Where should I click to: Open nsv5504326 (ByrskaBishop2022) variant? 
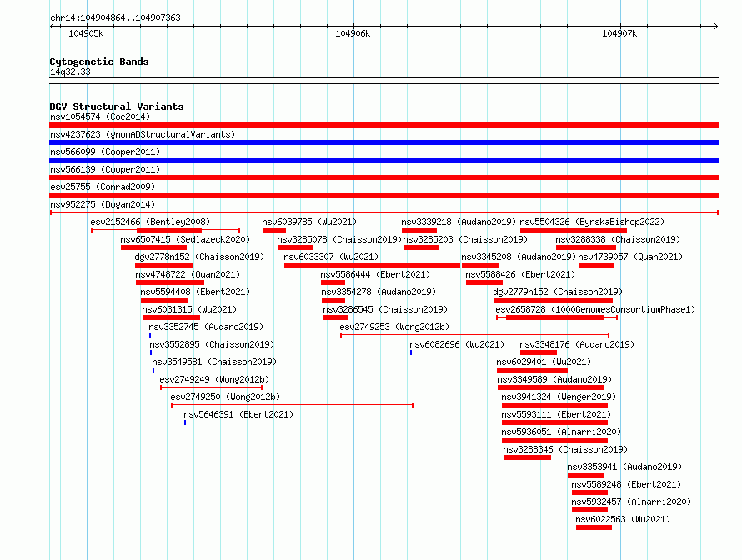(592, 222)
